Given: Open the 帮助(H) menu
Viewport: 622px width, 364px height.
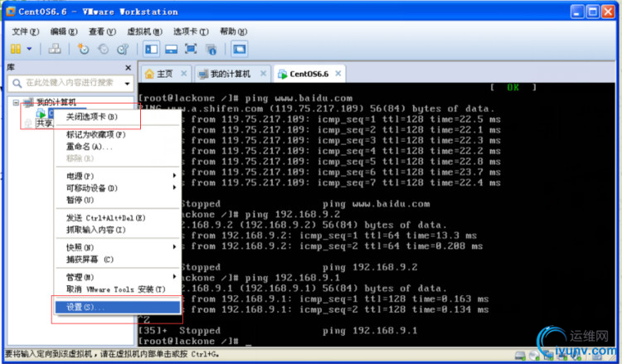Looking at the screenshot, I should click(233, 32).
